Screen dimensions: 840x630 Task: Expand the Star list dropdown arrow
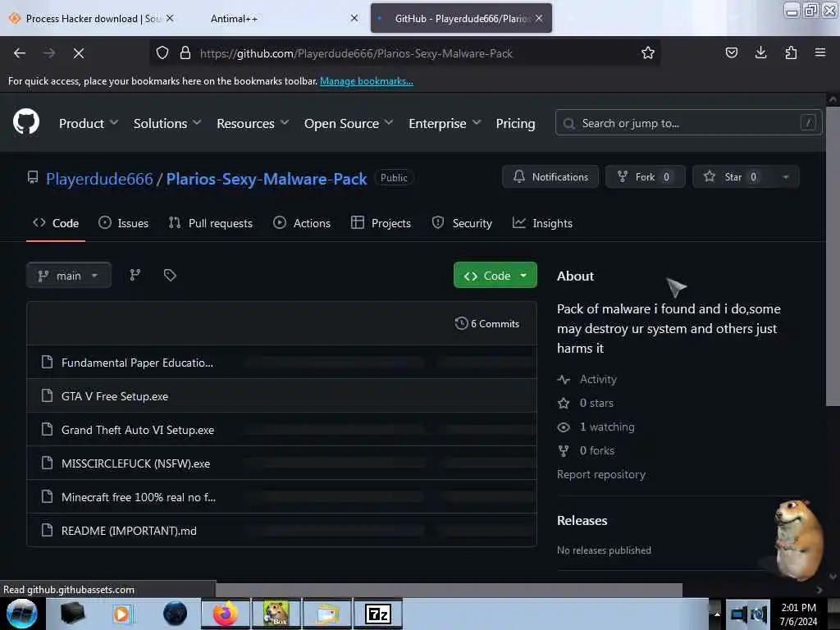tap(785, 177)
